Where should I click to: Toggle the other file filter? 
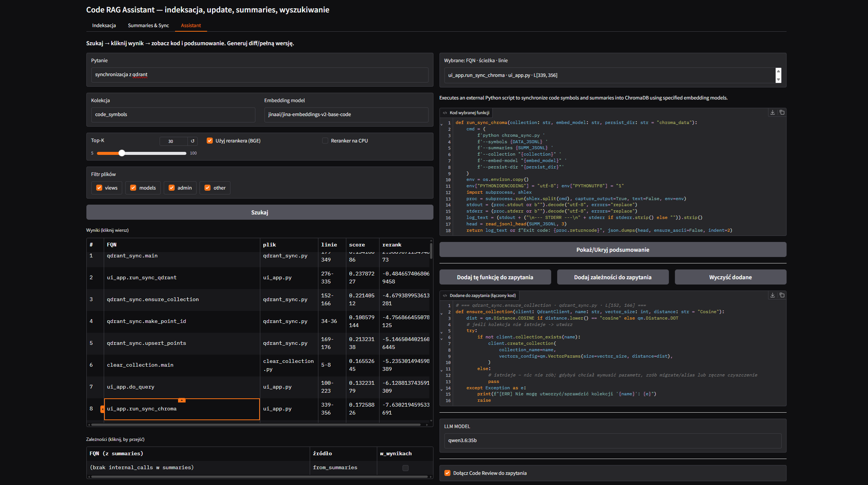207,188
